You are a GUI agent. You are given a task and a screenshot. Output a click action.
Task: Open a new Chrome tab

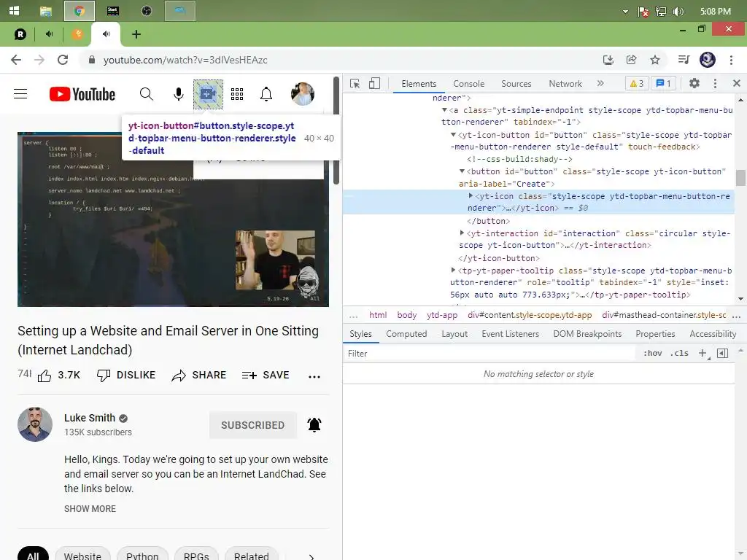click(x=136, y=34)
